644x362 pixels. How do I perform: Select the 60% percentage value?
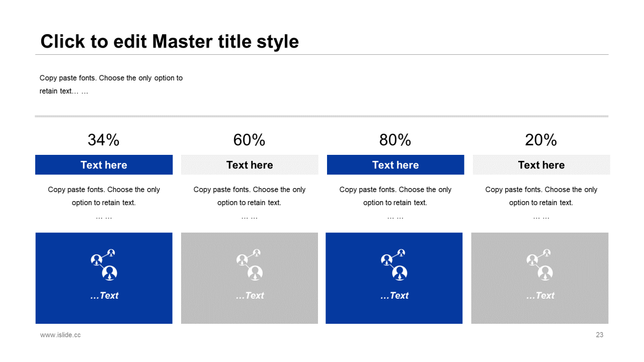[x=250, y=140]
